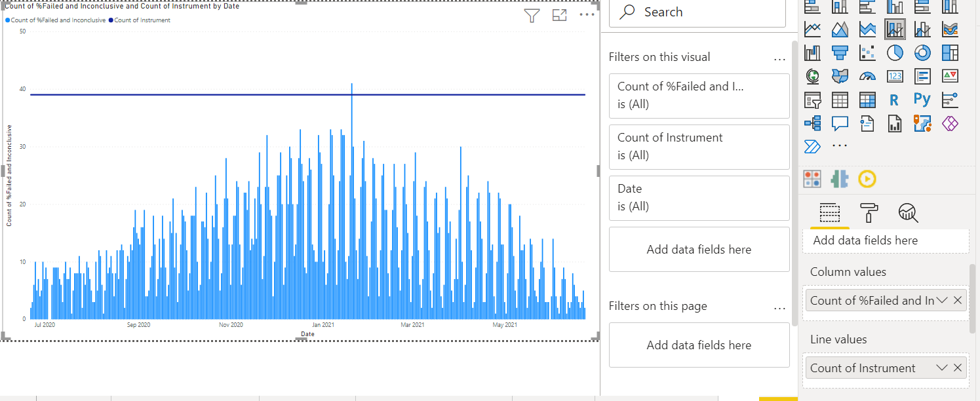Click the 'Line values' label

pyautogui.click(x=838, y=339)
